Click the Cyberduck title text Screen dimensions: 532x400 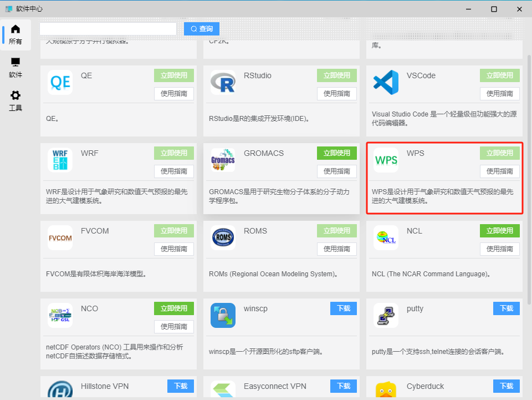pyautogui.click(x=425, y=387)
